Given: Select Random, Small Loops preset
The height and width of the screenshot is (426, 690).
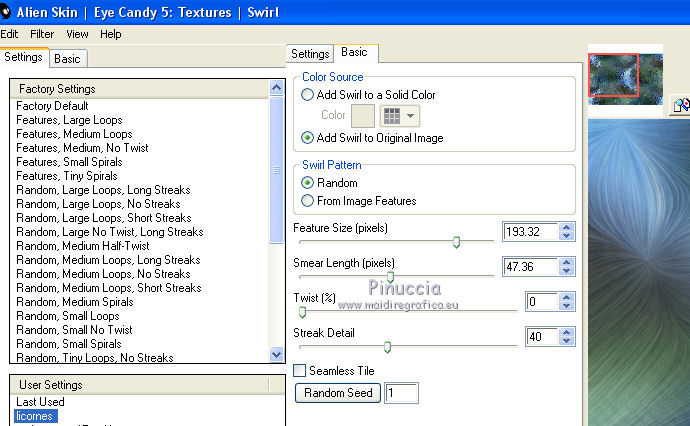Looking at the screenshot, I should click(68, 316).
